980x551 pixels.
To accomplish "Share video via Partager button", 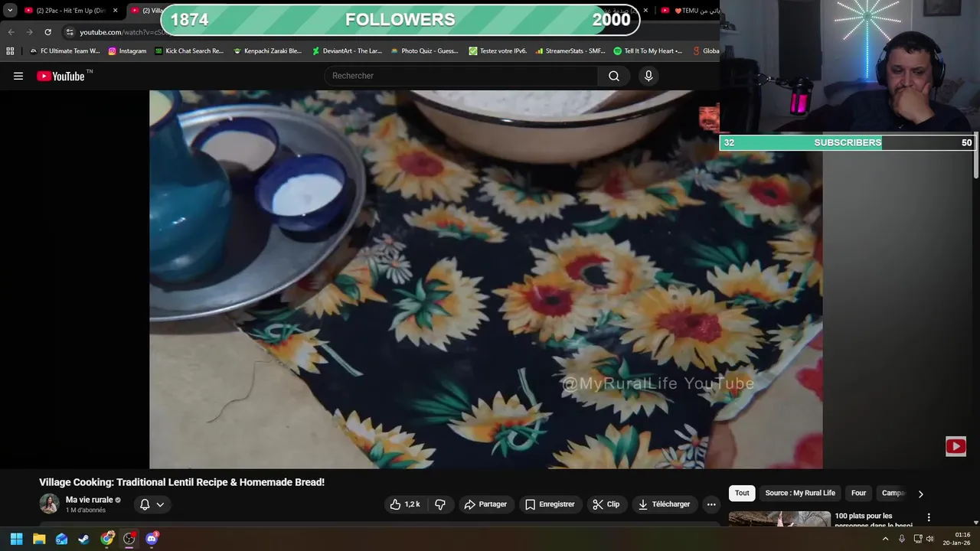I will (485, 504).
